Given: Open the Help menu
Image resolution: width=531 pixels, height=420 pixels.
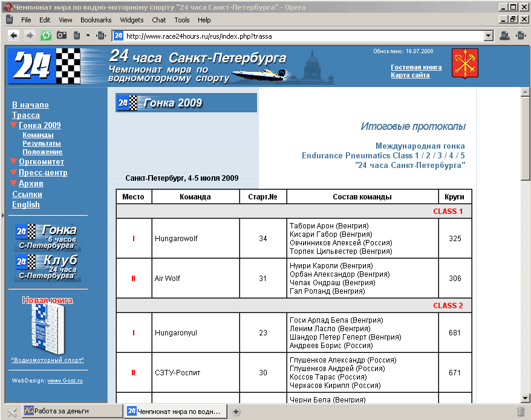Looking at the screenshot, I should (204, 20).
